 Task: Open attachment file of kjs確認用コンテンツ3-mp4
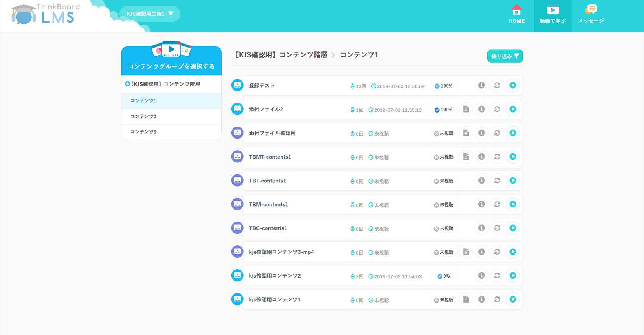(466, 252)
